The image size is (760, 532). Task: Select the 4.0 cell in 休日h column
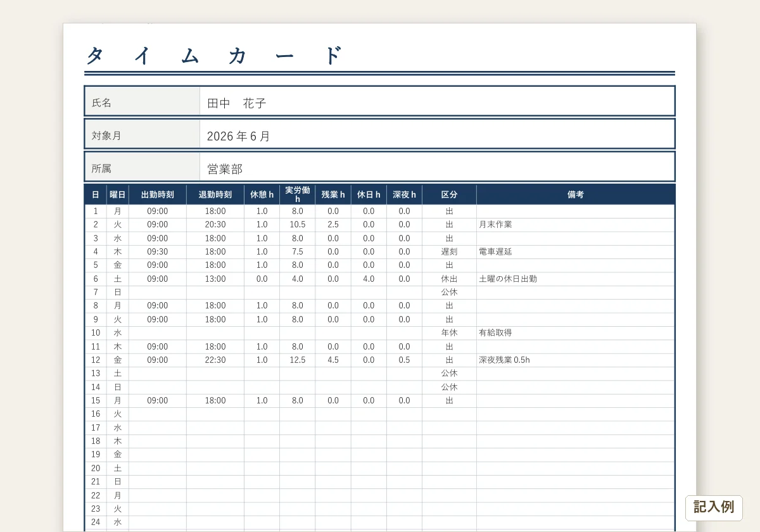[x=369, y=279]
